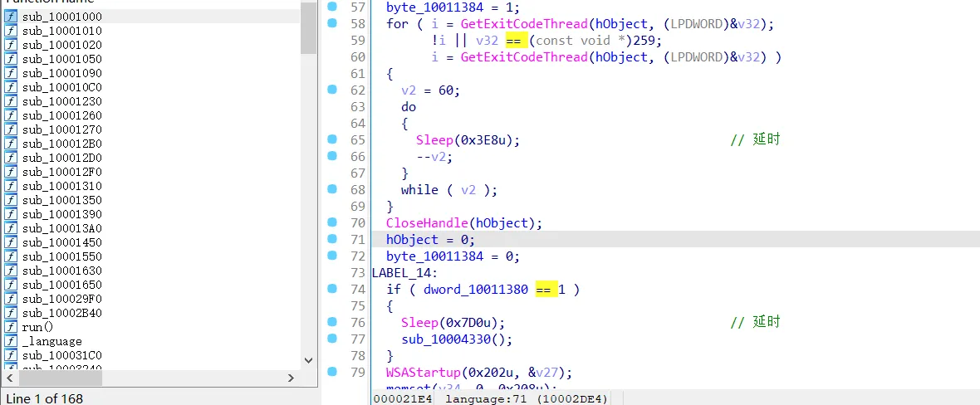Toggle the breakpoint dot on line 77

332,339
